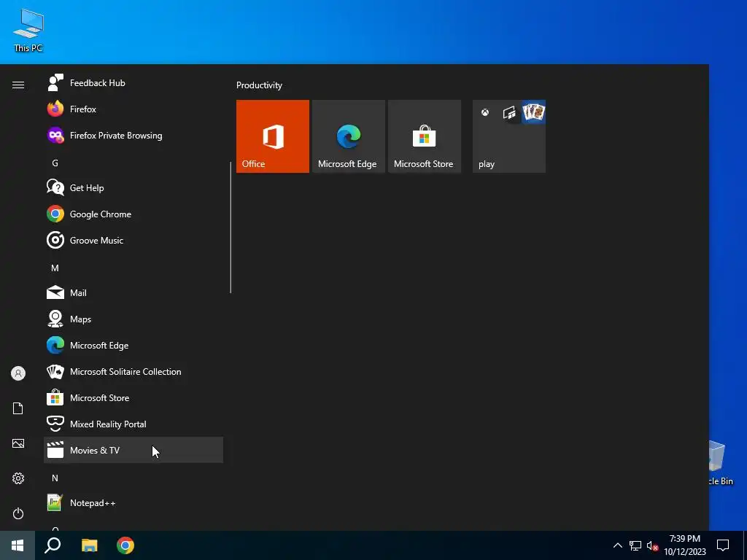Image resolution: width=747 pixels, height=560 pixels.
Task: Show hidden system tray icons
Action: pyautogui.click(x=617, y=545)
